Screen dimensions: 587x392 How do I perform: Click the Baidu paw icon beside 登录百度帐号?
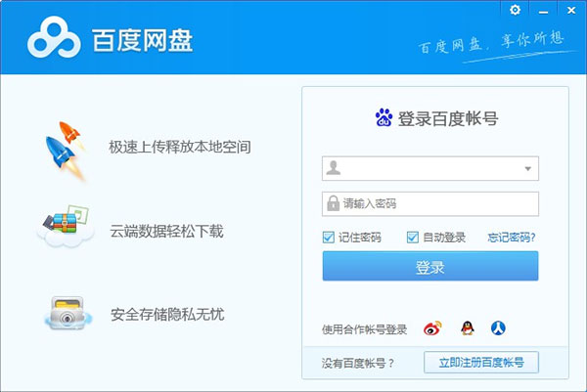[384, 118]
